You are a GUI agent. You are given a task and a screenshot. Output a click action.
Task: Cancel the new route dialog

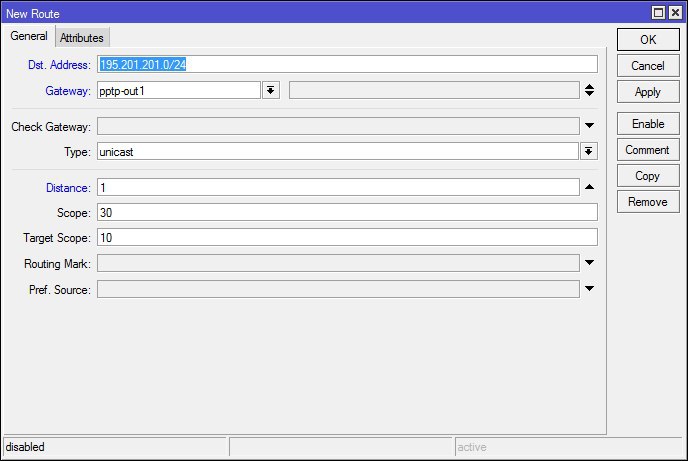[648, 66]
